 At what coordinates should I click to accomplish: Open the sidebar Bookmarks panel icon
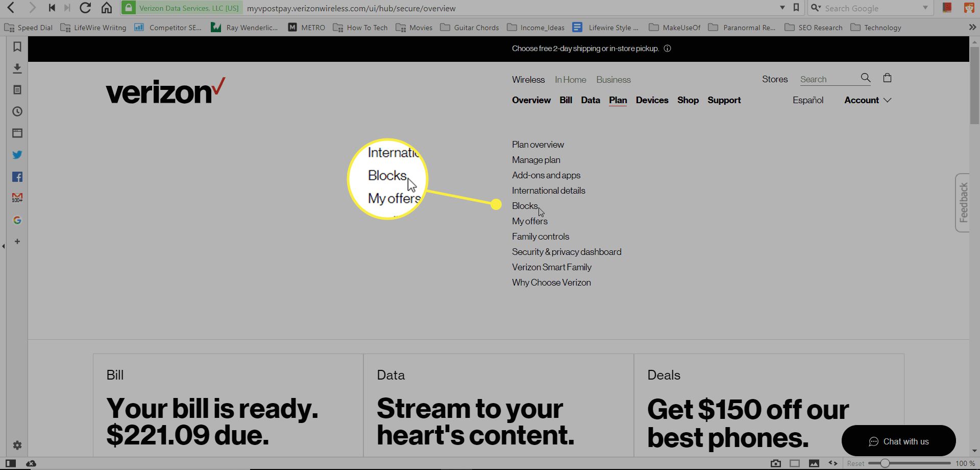(17, 46)
